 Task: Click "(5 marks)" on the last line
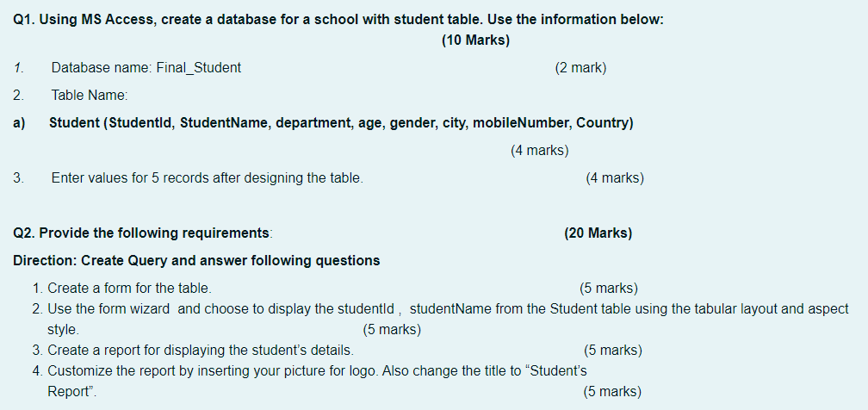tap(612, 392)
